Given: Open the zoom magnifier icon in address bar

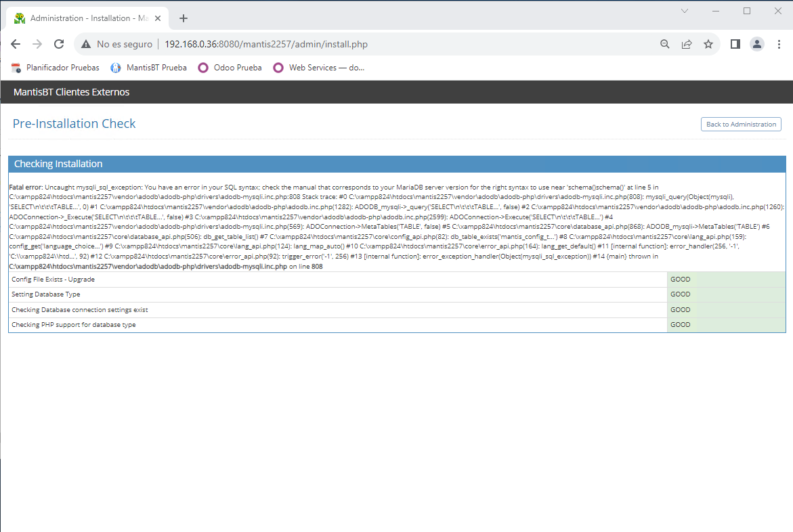Looking at the screenshot, I should 665,44.
